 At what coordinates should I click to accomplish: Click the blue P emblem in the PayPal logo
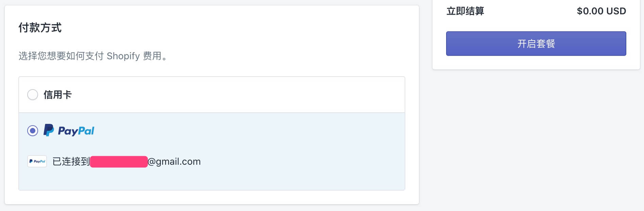click(x=49, y=130)
